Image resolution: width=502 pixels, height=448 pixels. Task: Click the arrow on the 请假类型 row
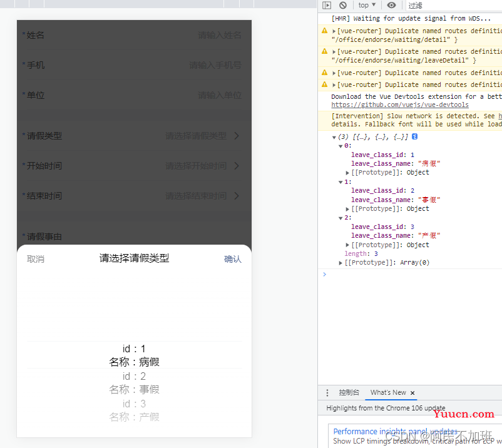237,136
